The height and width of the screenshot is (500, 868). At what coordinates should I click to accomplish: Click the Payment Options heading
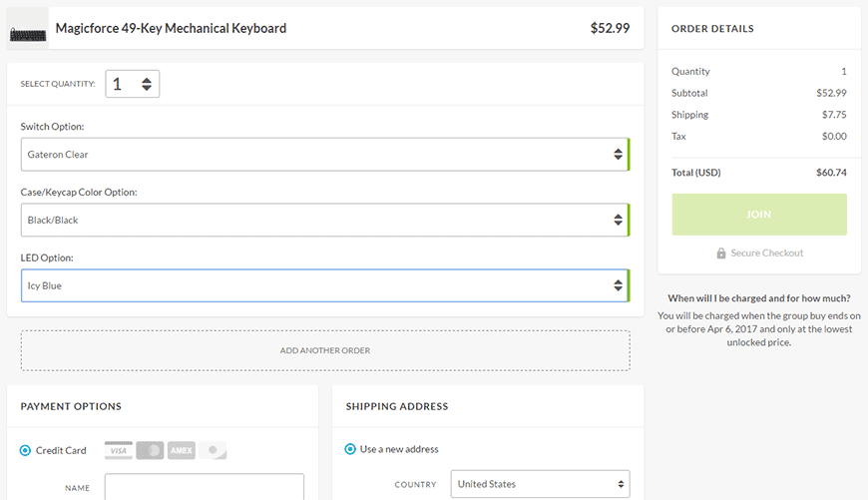pos(71,406)
